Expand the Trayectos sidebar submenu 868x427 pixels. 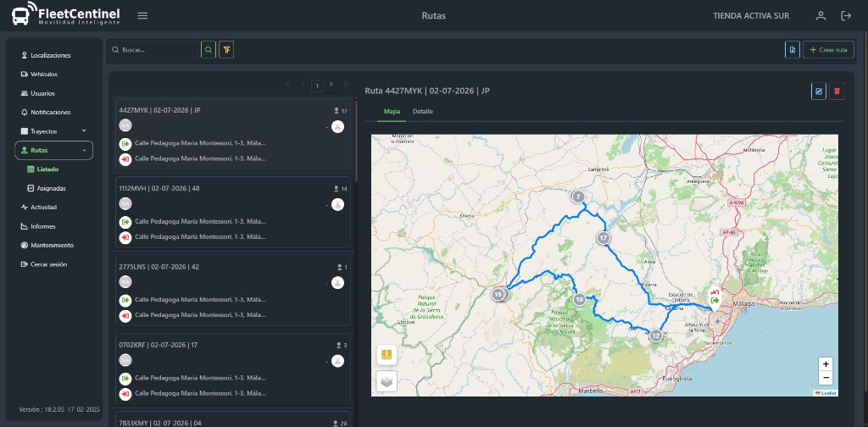[x=84, y=131]
